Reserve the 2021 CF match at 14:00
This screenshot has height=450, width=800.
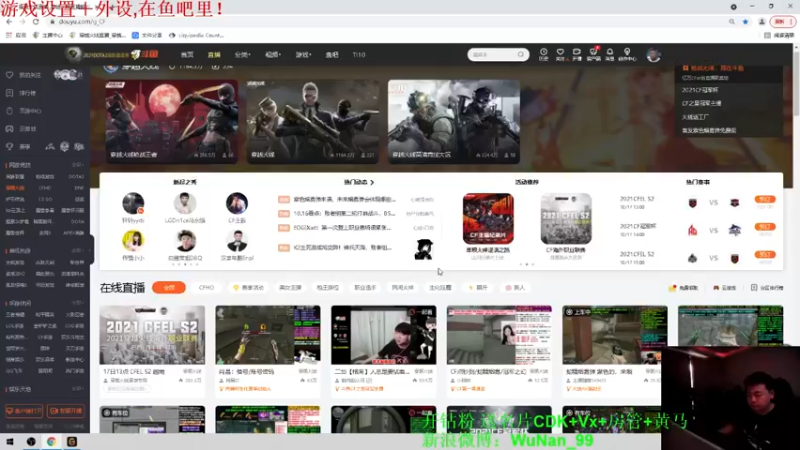(765, 227)
